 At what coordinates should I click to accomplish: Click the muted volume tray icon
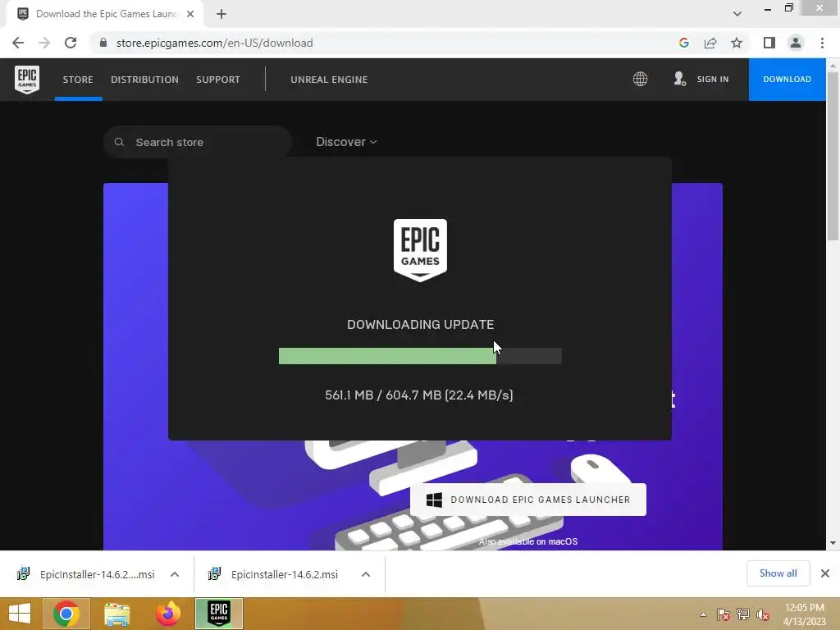763,614
